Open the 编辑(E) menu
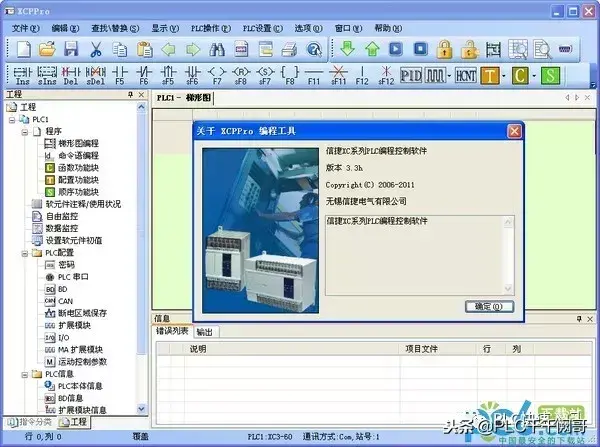Viewport: 600px width, 447px height. (65, 28)
